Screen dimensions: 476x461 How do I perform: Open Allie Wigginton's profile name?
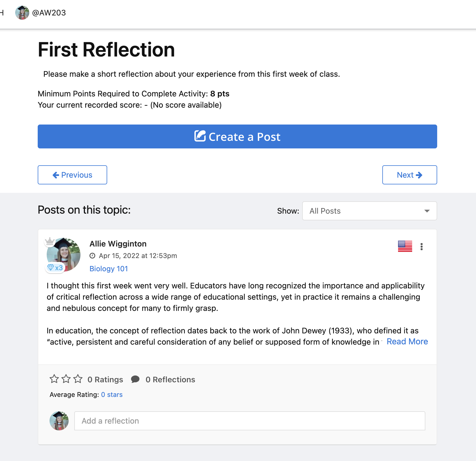pyautogui.click(x=118, y=244)
